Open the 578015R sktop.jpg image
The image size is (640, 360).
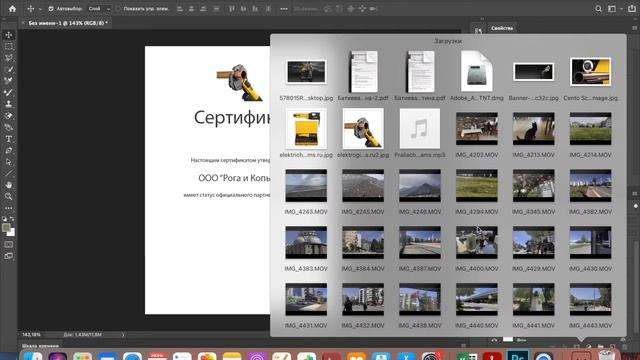click(x=306, y=72)
